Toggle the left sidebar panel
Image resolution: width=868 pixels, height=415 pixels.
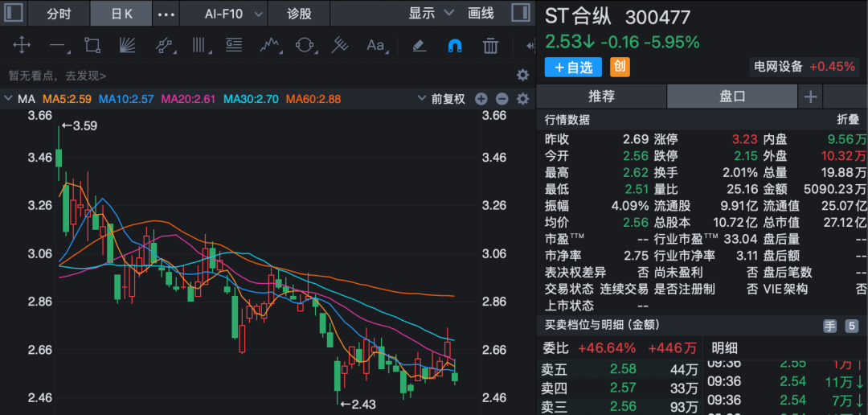pyautogui.click(x=14, y=14)
